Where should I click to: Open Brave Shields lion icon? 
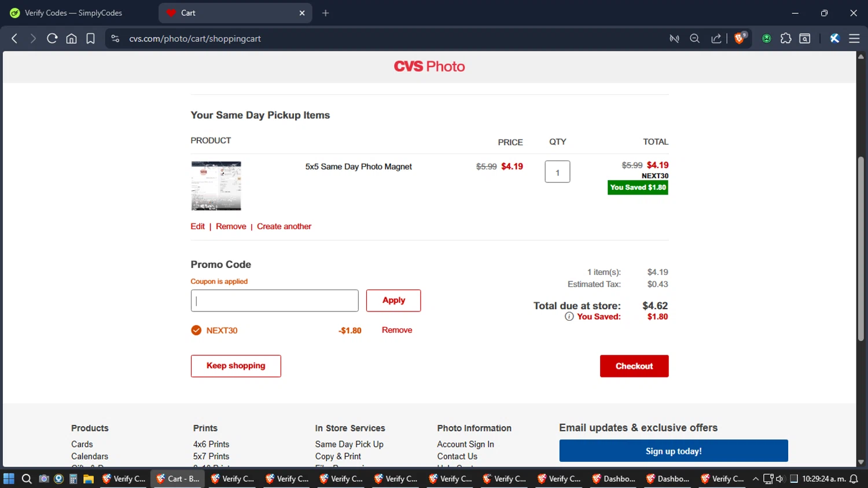pyautogui.click(x=740, y=38)
